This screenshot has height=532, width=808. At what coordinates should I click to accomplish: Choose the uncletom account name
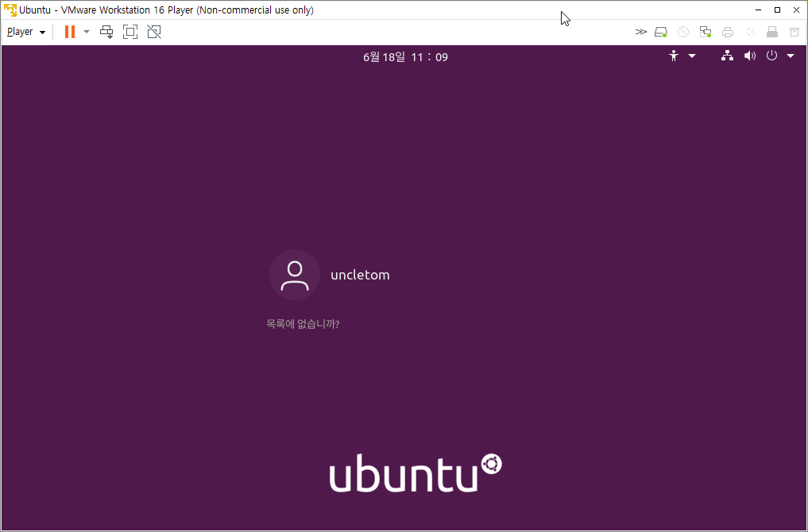click(360, 275)
